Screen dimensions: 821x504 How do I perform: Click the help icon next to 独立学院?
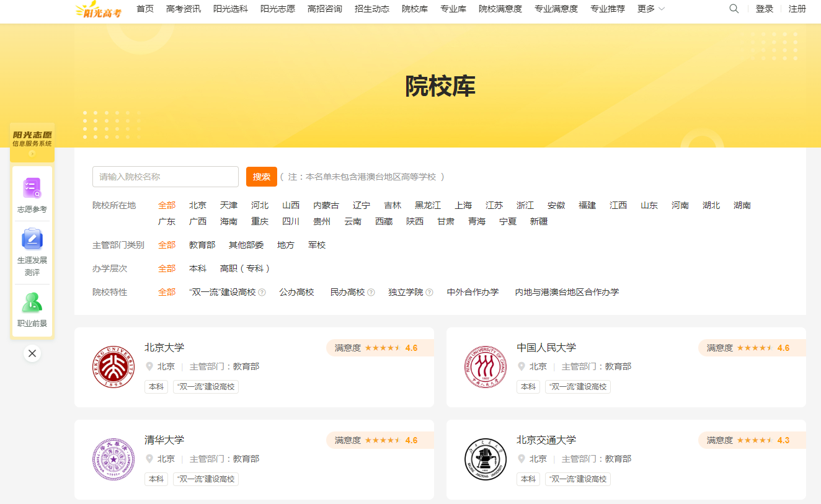click(x=429, y=293)
